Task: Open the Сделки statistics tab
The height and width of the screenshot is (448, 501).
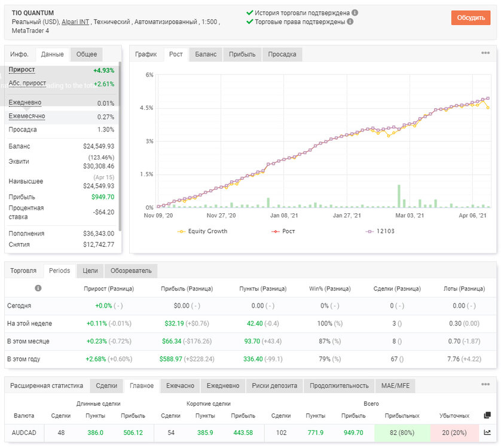Action: pos(106,386)
